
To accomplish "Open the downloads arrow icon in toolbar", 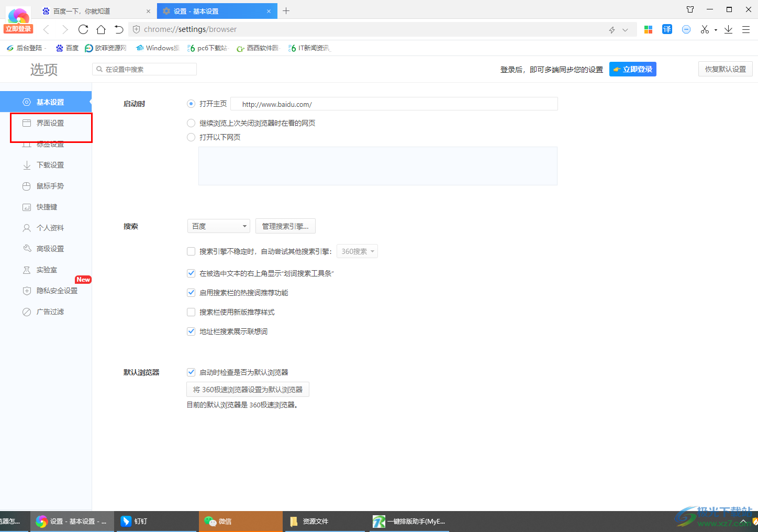I will tap(728, 29).
